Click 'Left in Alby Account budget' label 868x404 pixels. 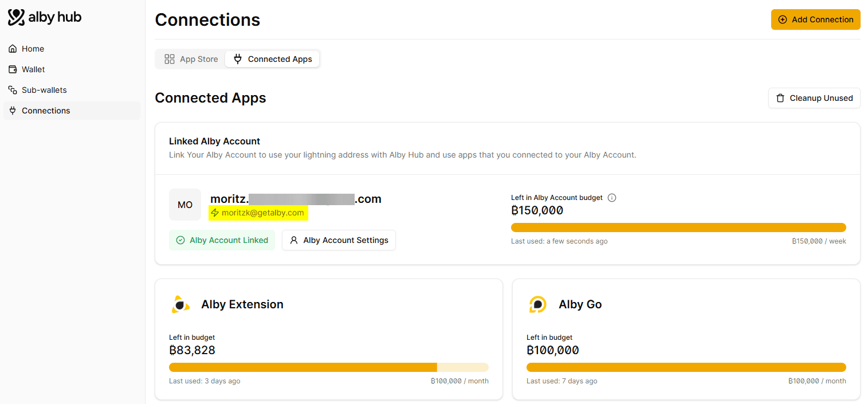coord(557,198)
